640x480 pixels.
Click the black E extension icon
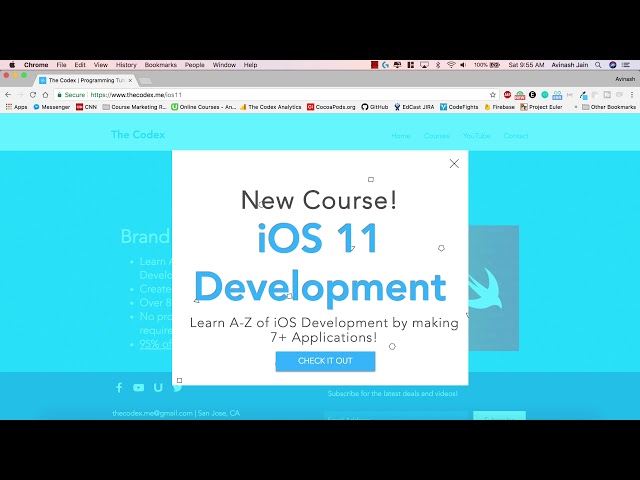532,95
